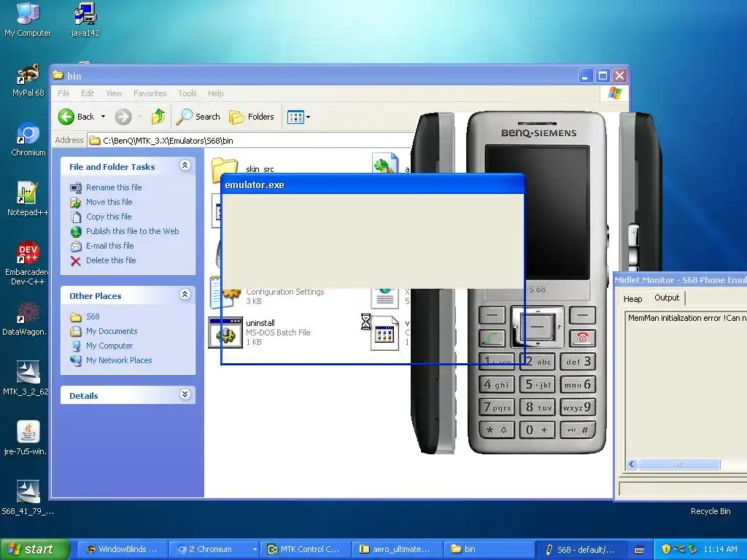Open the jre-7u5-win installer icon
Viewport: 747px width, 560px height.
[26, 438]
